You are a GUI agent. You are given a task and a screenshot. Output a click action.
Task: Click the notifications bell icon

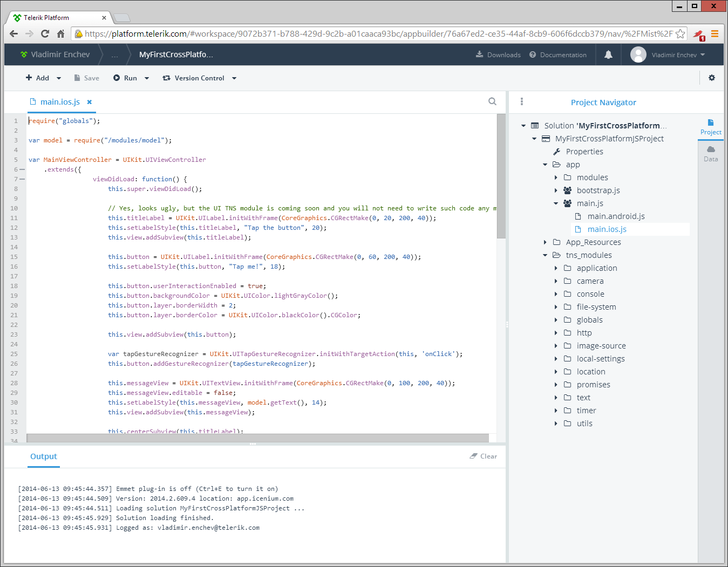pyautogui.click(x=608, y=54)
